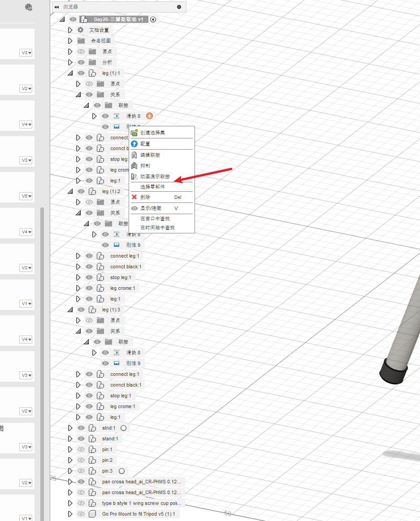The image size is (420, 521).
Task: Click 创建选择集 at the top of the menu
Action: [x=153, y=133]
